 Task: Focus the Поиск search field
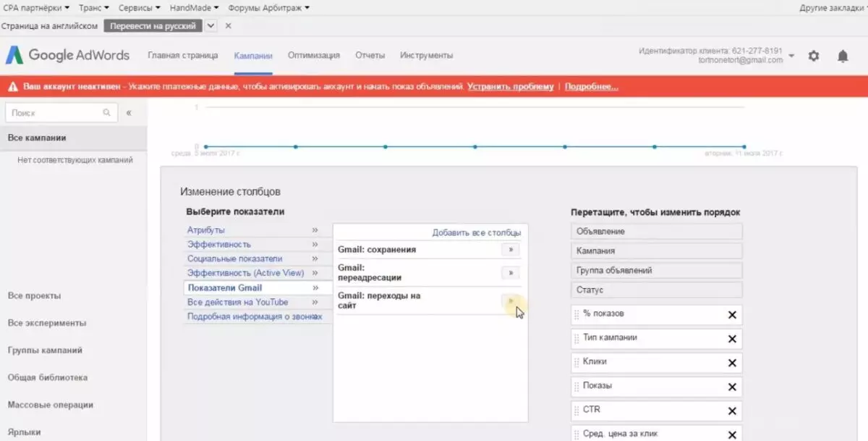(61, 113)
